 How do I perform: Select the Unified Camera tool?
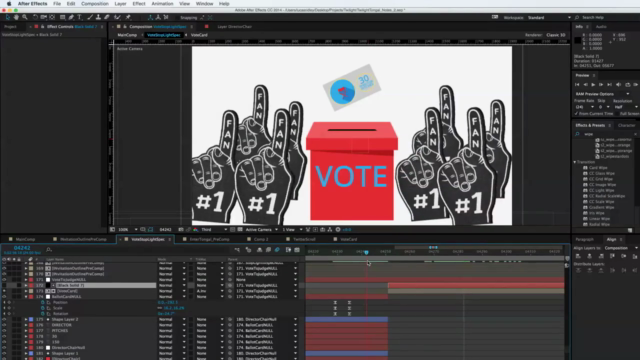44,17
